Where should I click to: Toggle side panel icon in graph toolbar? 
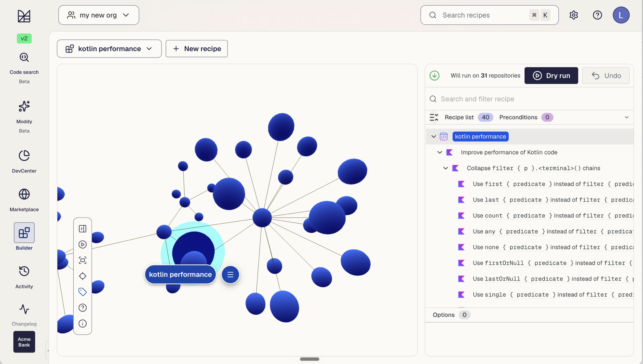[x=83, y=229]
